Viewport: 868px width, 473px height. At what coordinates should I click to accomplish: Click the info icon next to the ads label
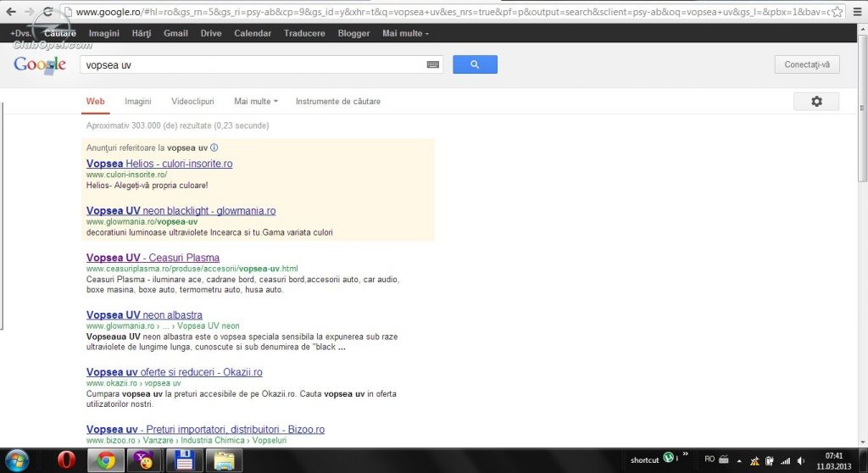pos(214,147)
